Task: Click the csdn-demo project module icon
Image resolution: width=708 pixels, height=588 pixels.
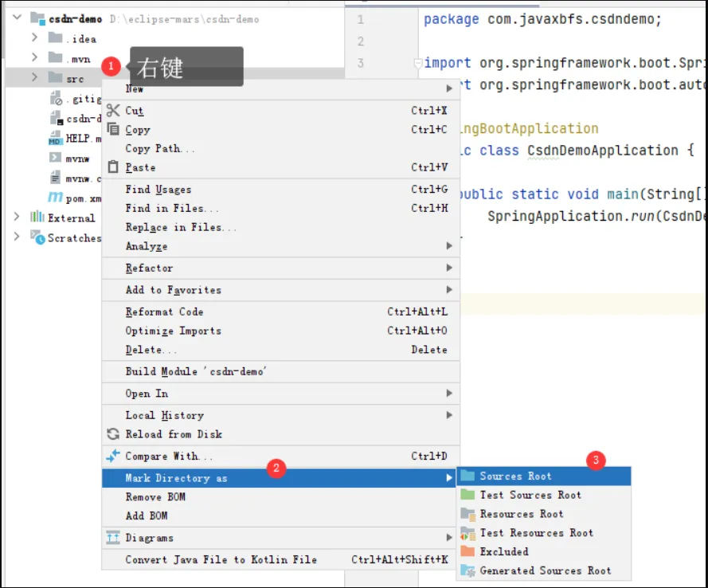Action: point(38,18)
